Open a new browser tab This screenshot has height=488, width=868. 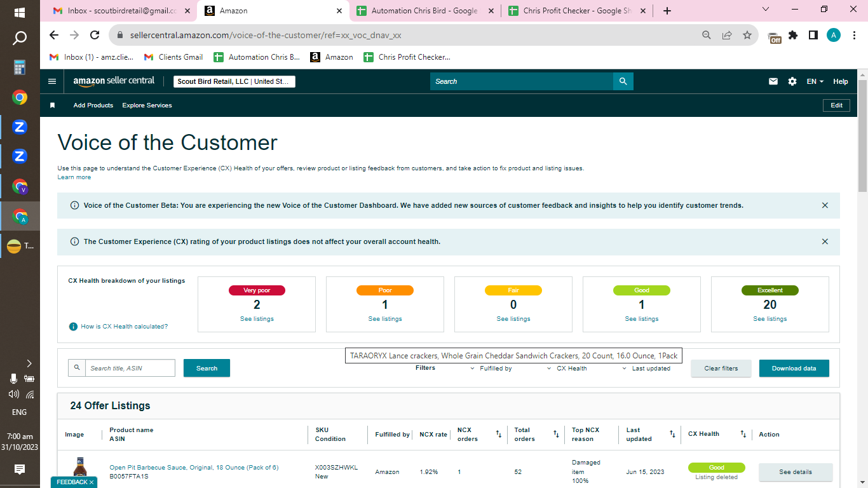coord(667,11)
